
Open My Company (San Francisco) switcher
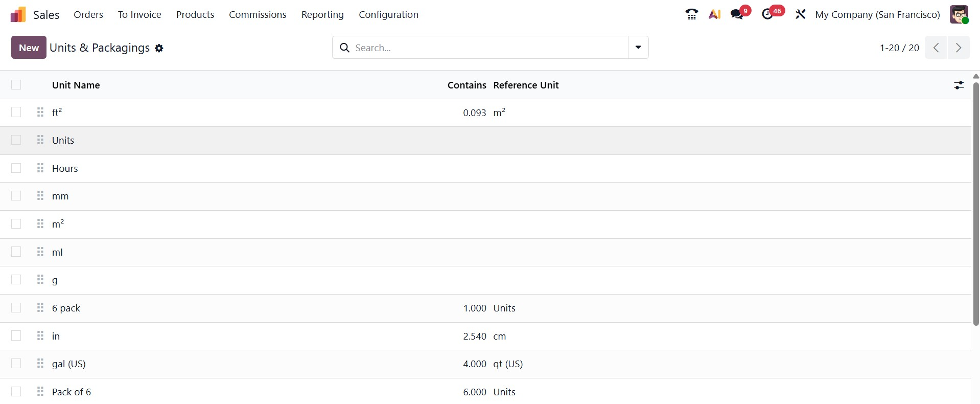877,15
